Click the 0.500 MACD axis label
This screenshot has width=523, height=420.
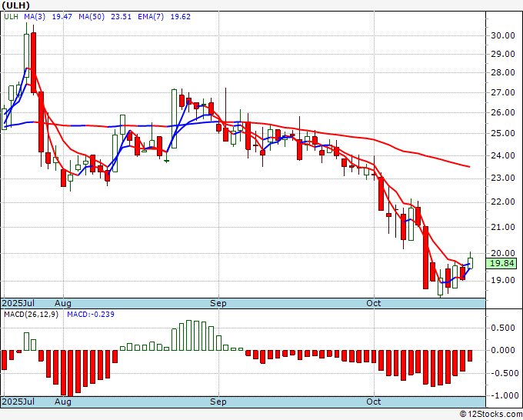pos(503,328)
